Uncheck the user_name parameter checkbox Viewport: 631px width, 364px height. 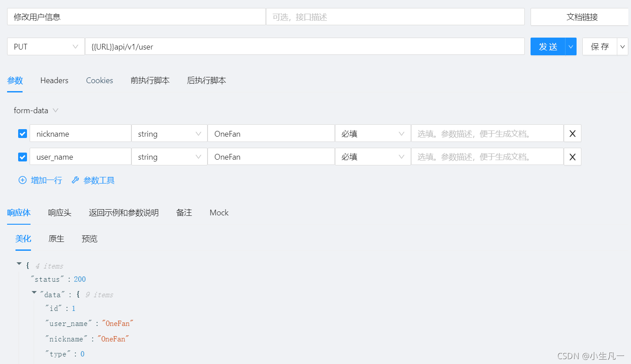tap(23, 157)
